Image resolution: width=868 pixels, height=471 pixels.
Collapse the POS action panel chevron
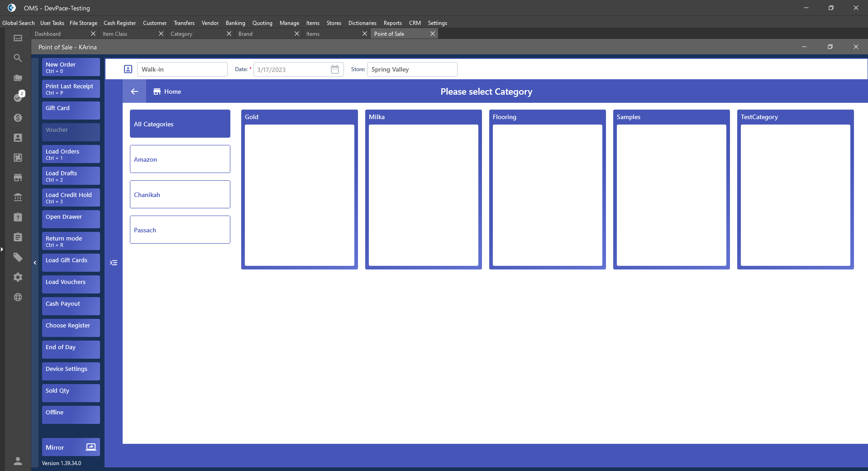(x=35, y=263)
